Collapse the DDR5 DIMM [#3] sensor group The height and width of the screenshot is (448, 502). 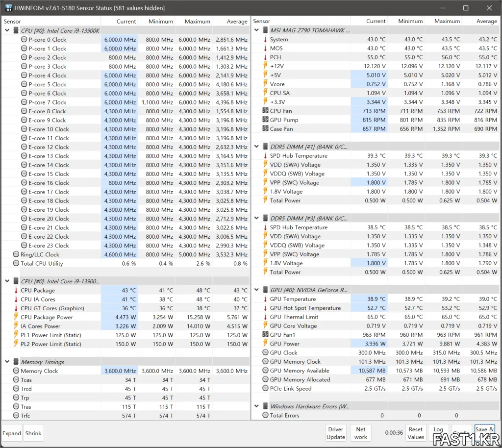pyautogui.click(x=256, y=218)
